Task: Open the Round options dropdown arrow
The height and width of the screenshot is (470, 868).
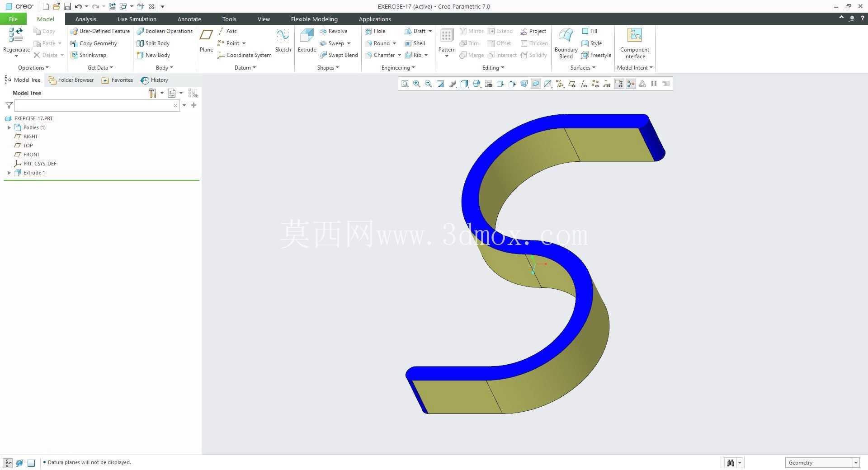Action: [394, 43]
